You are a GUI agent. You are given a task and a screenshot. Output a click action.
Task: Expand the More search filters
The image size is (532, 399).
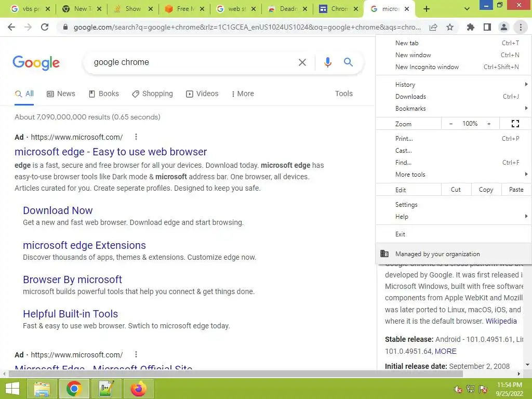[x=243, y=94]
